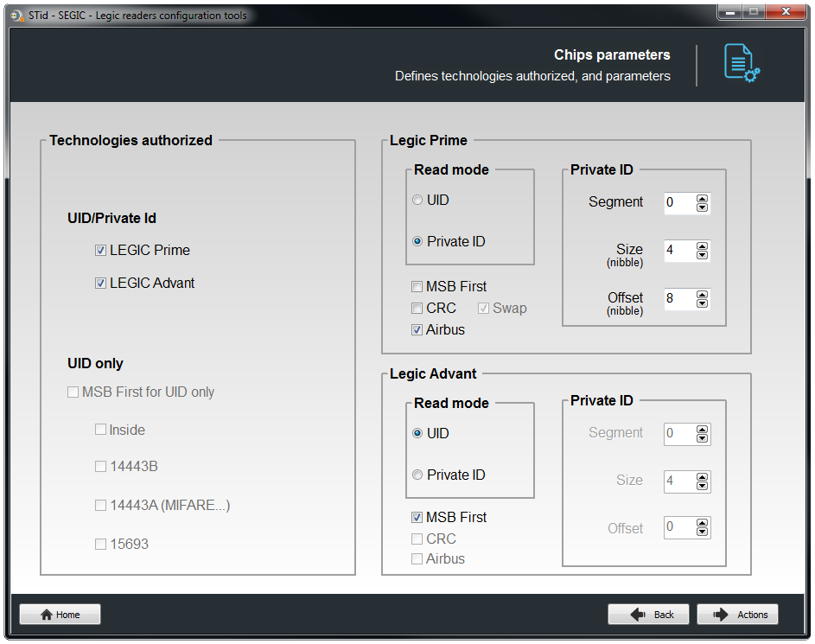Decrease Legic Advant Segment value

[x=702, y=438]
